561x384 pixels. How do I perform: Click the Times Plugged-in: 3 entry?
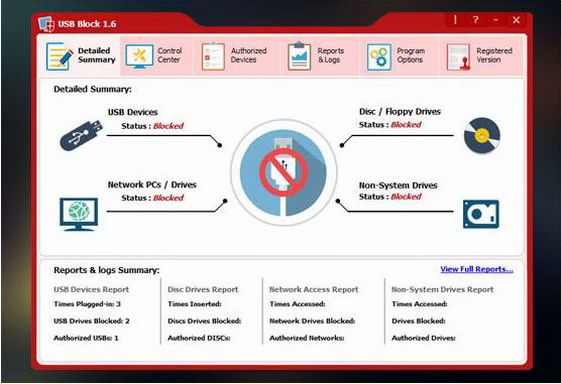pos(87,304)
